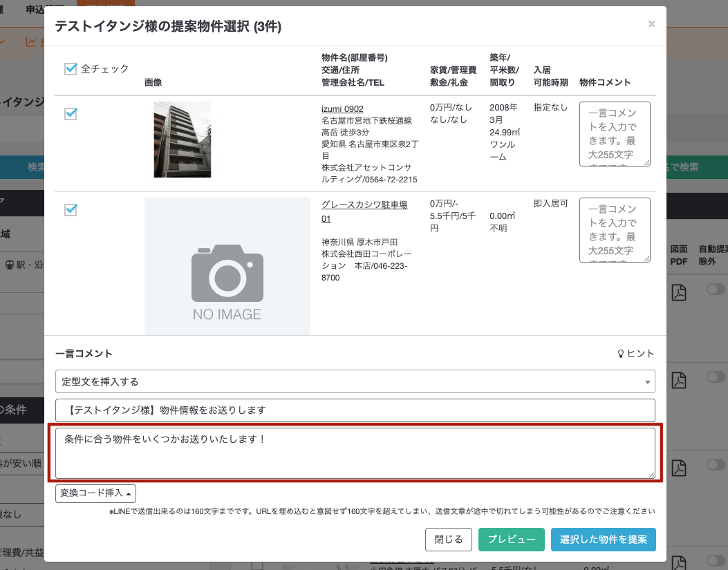Close the dialog with the × icon

[651, 24]
